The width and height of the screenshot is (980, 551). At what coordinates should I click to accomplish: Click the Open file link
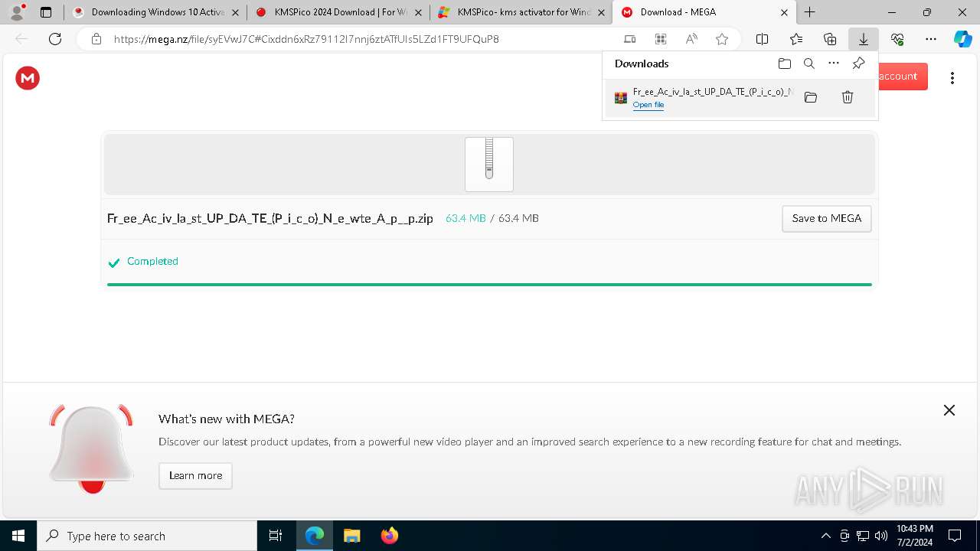648,105
